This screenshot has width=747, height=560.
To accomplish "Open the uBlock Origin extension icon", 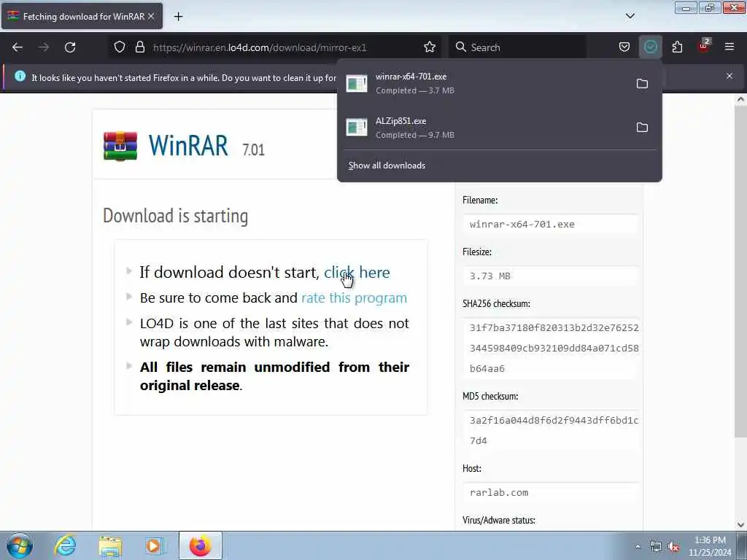I will (x=704, y=46).
